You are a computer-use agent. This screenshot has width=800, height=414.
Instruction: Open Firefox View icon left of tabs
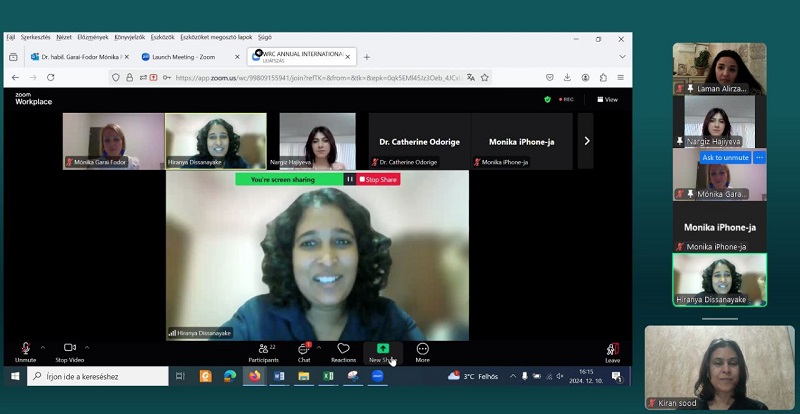pyautogui.click(x=13, y=57)
